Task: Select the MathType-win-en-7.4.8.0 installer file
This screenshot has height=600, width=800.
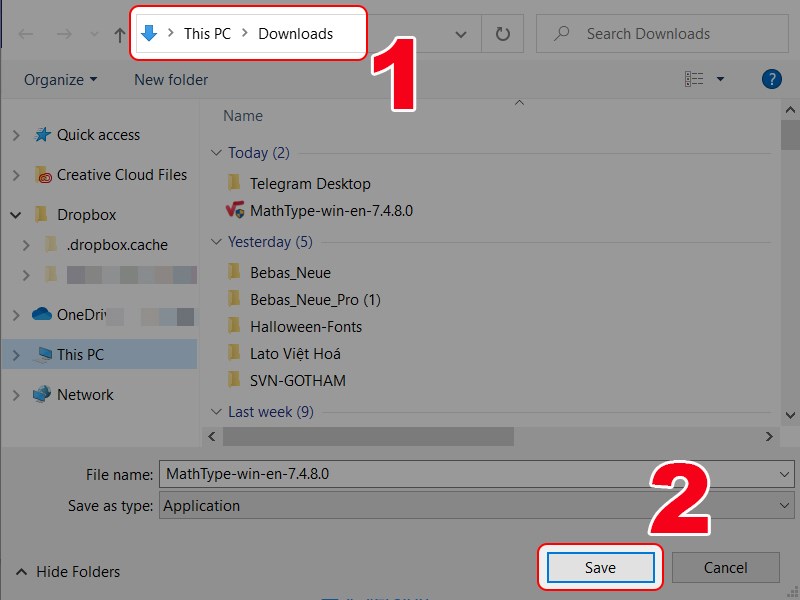Action: coord(312,211)
